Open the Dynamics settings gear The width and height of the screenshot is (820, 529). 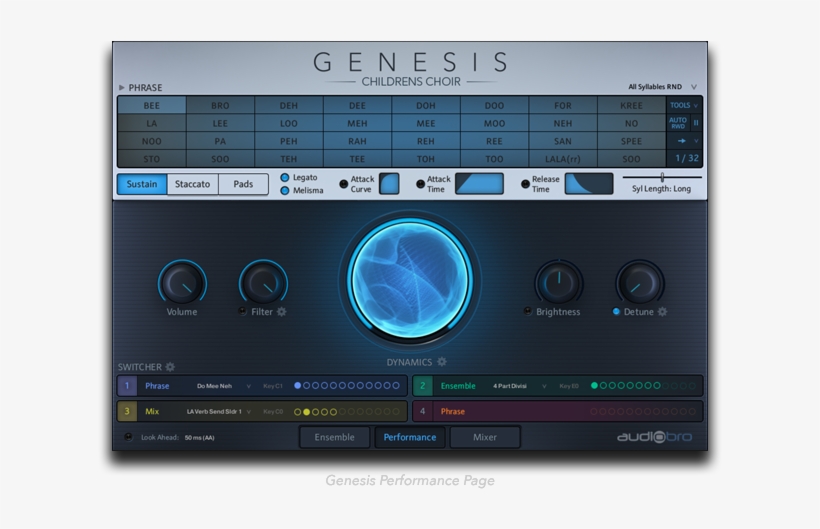[x=442, y=362]
